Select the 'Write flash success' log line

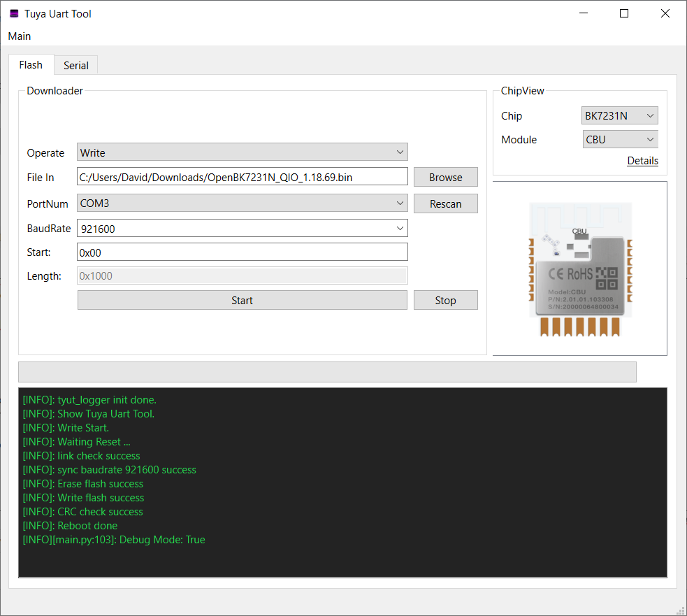click(x=83, y=498)
